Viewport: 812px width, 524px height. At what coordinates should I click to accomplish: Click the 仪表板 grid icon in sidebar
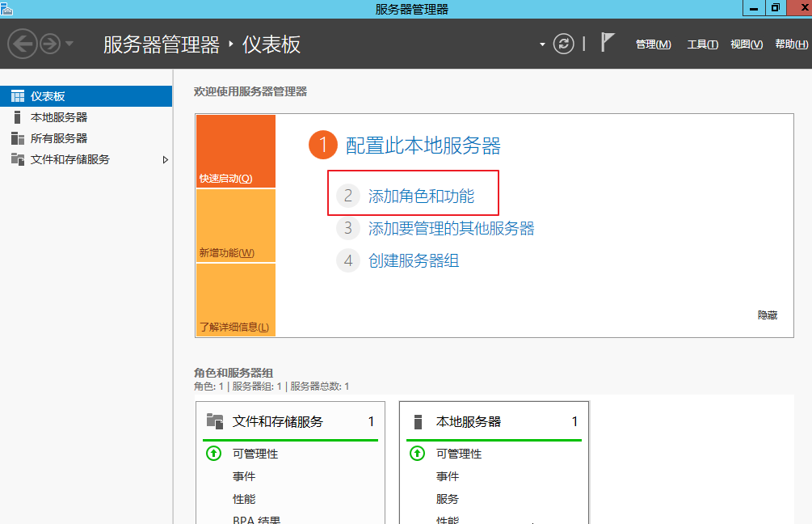pos(18,96)
